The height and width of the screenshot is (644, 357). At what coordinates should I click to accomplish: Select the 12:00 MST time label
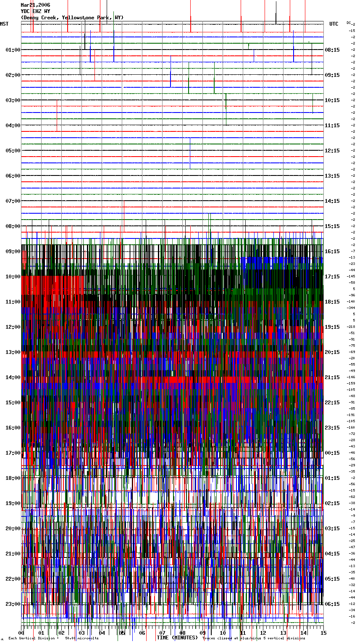click(13, 327)
